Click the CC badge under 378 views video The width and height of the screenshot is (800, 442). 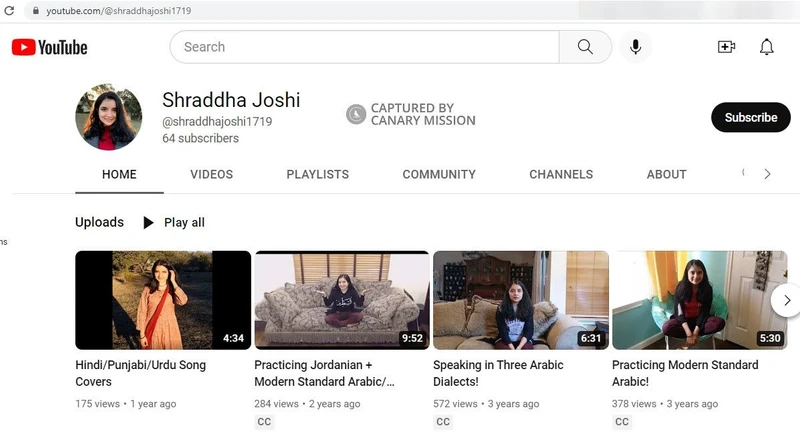pos(621,422)
